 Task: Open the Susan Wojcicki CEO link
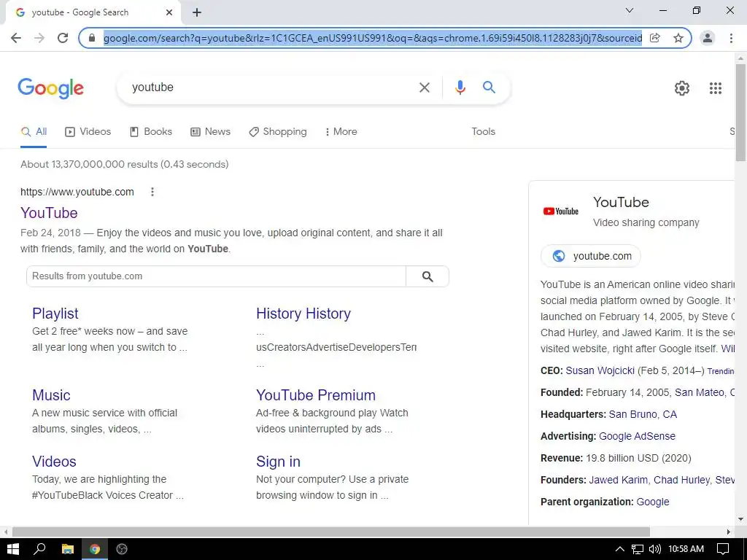point(600,371)
